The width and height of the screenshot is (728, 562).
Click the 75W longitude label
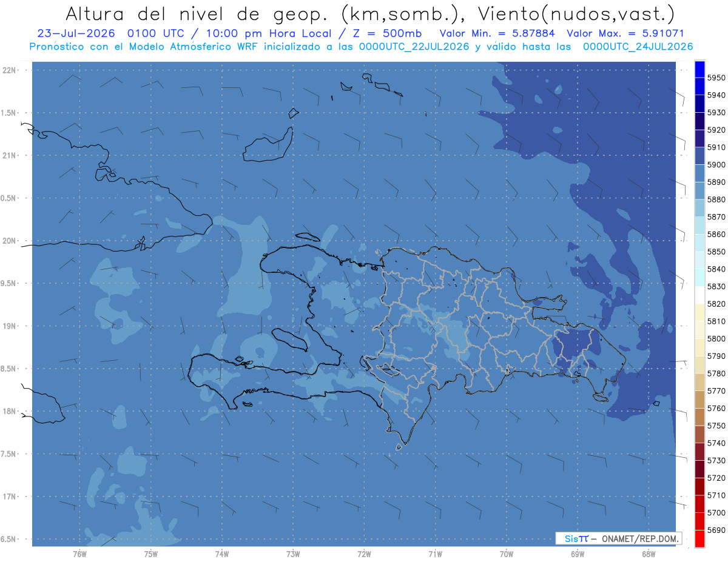[x=150, y=554]
